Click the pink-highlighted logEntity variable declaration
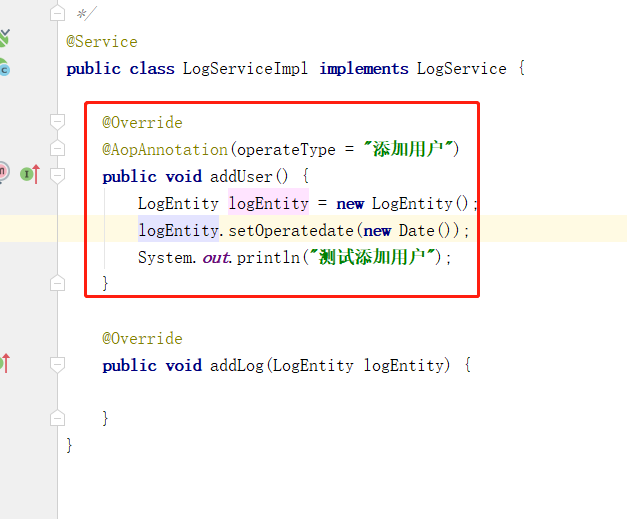 point(268,204)
